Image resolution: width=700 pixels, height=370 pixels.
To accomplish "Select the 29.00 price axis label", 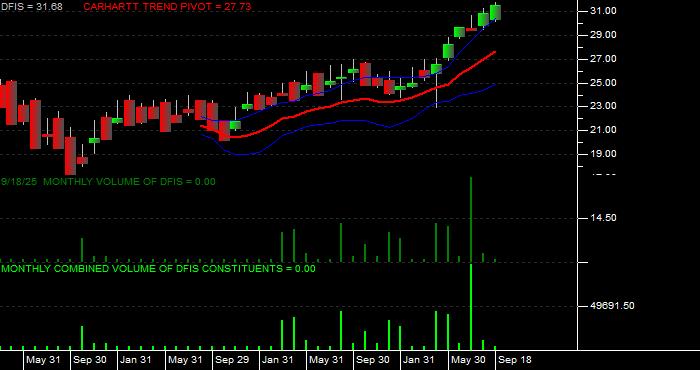I will point(604,35).
